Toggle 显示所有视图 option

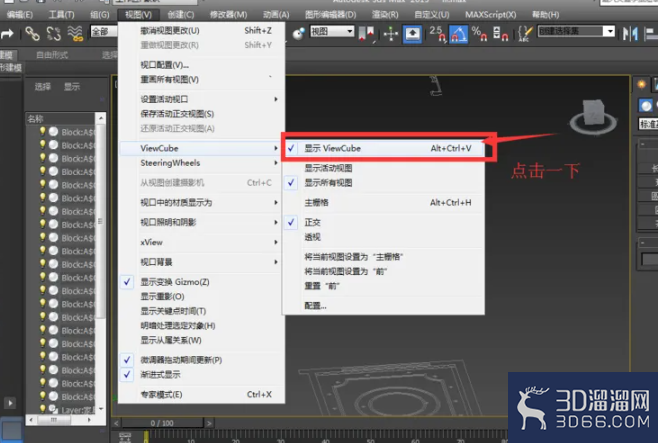pos(384,182)
